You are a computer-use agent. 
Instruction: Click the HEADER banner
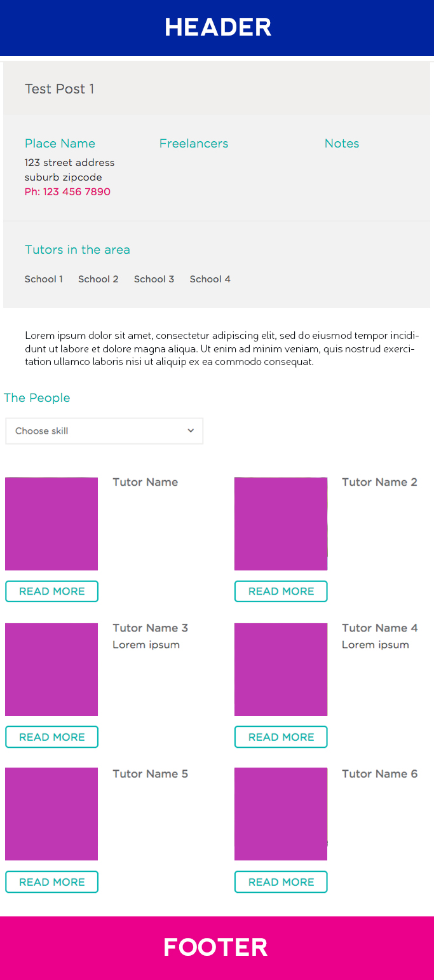[217, 28]
